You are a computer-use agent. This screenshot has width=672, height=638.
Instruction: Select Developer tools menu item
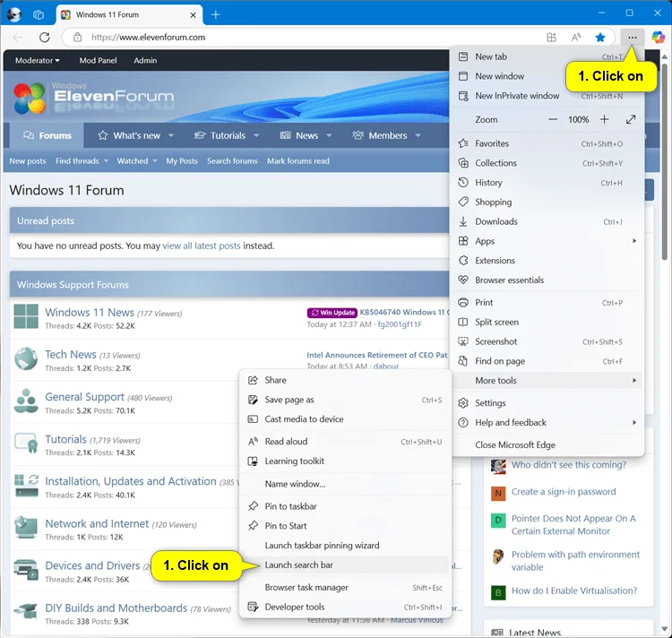click(x=345, y=607)
